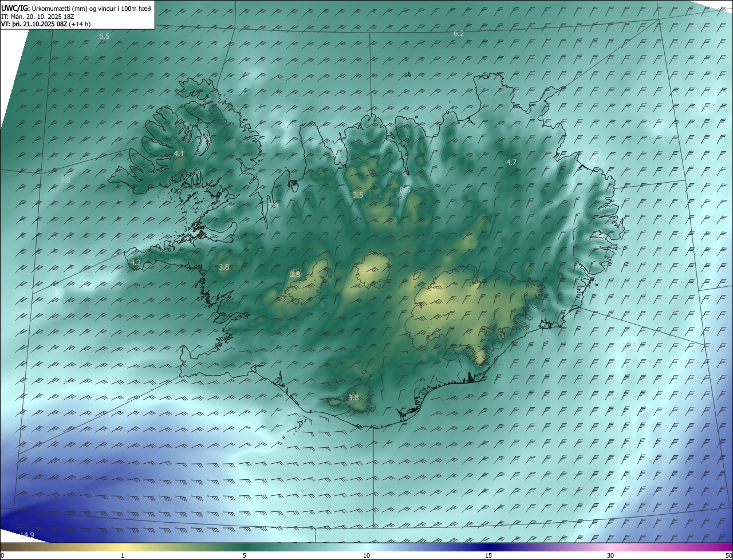The width and height of the screenshot is (733, 560).
Task: Click the colour scale tick label "1"
Action: click(x=123, y=555)
